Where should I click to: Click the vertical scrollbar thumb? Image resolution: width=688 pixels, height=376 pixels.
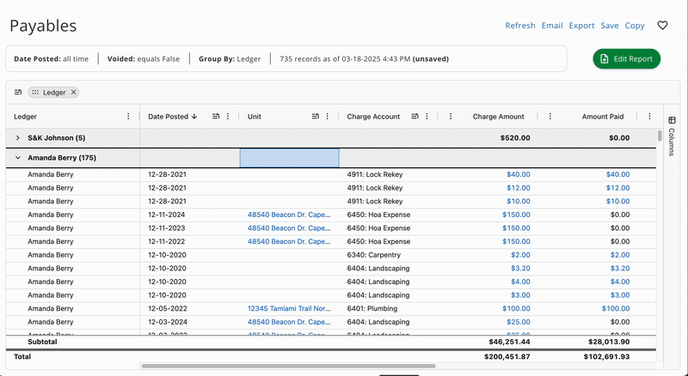(x=659, y=136)
